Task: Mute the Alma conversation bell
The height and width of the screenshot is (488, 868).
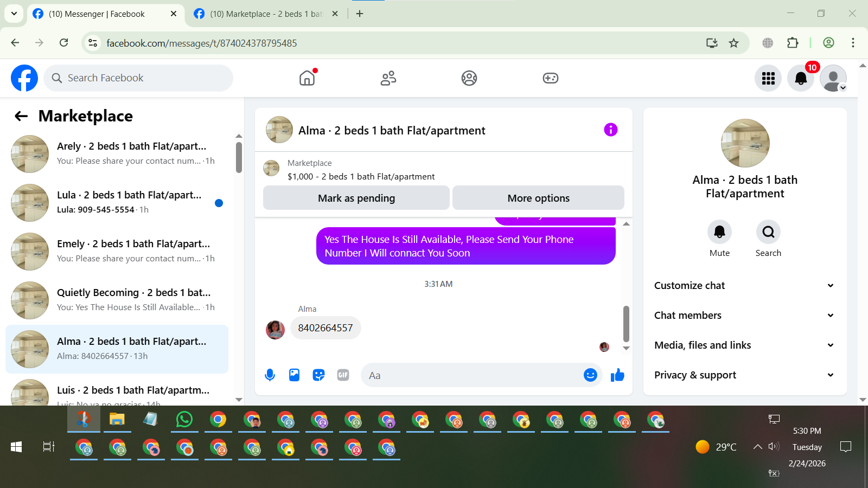Action: (719, 232)
